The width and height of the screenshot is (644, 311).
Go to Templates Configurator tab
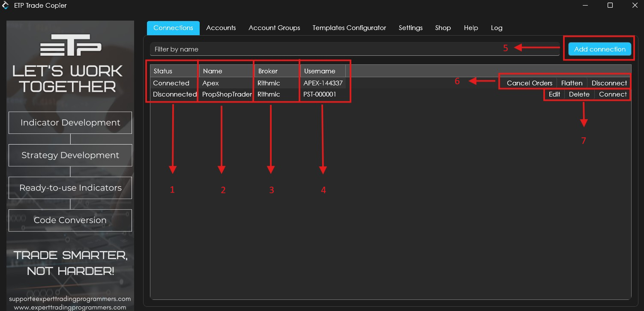pyautogui.click(x=349, y=28)
